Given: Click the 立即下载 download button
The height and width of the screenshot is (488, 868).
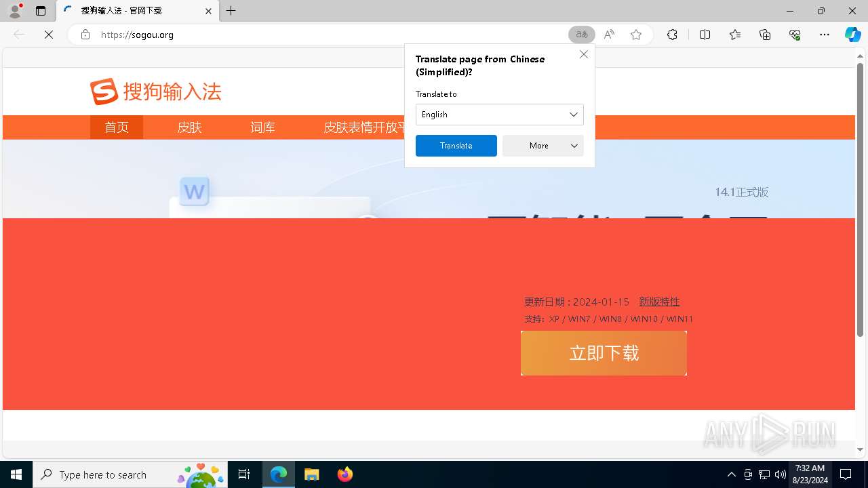Looking at the screenshot, I should [604, 353].
